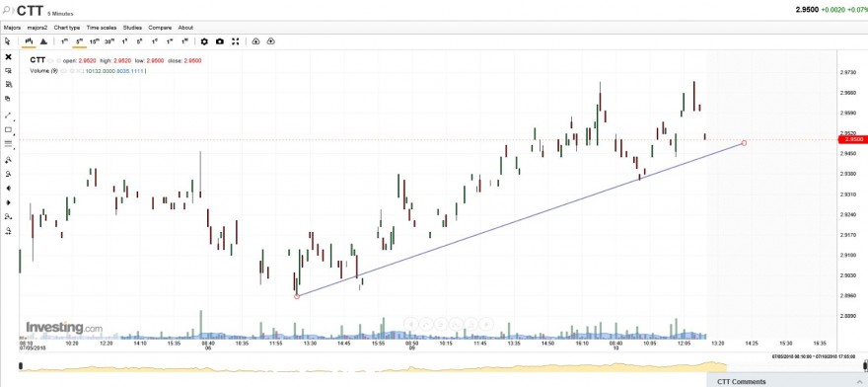This screenshot has width=868, height=387.
Task: Click the symbol search magnifier icon
Action: (7, 10)
